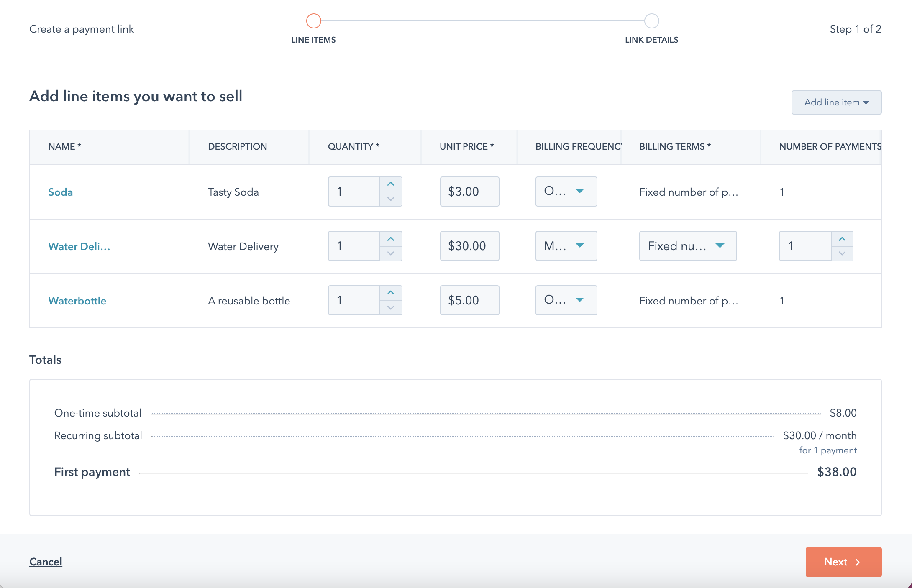Decrease Water Delivery number of payments

842,254
